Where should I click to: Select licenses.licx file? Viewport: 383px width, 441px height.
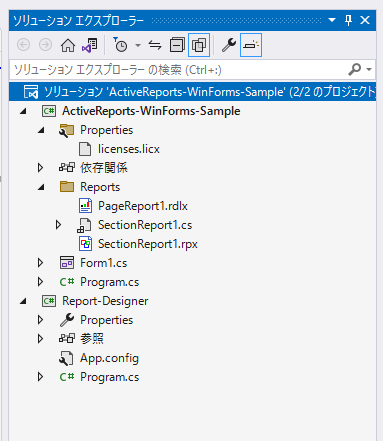tap(129, 149)
